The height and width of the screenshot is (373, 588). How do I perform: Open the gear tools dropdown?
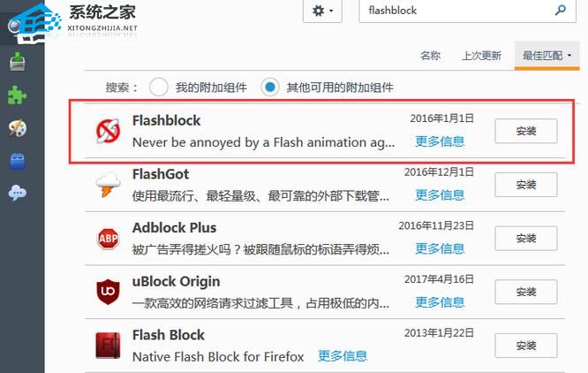tap(322, 11)
